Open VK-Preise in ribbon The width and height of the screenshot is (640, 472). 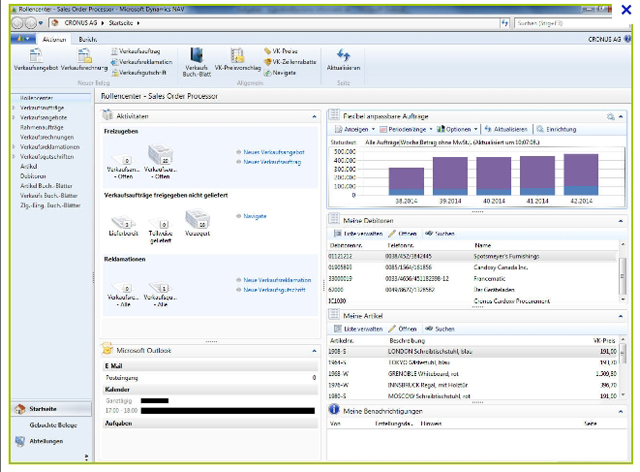tap(281, 51)
